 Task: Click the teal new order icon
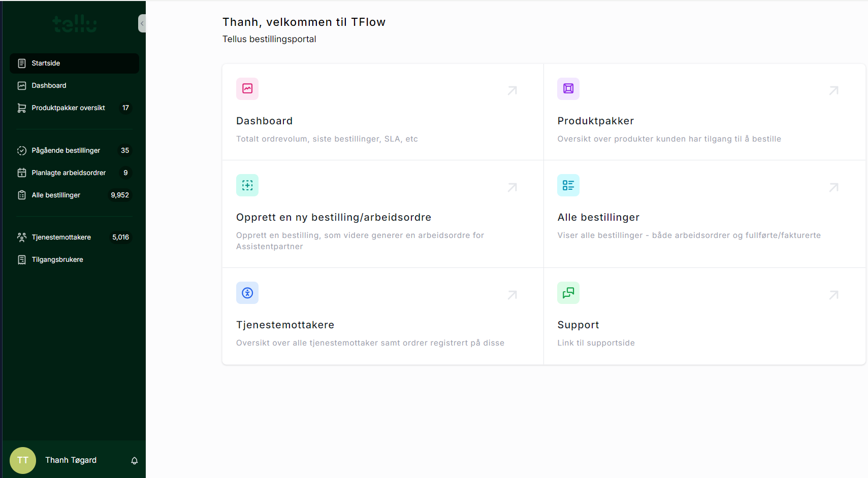(x=247, y=185)
